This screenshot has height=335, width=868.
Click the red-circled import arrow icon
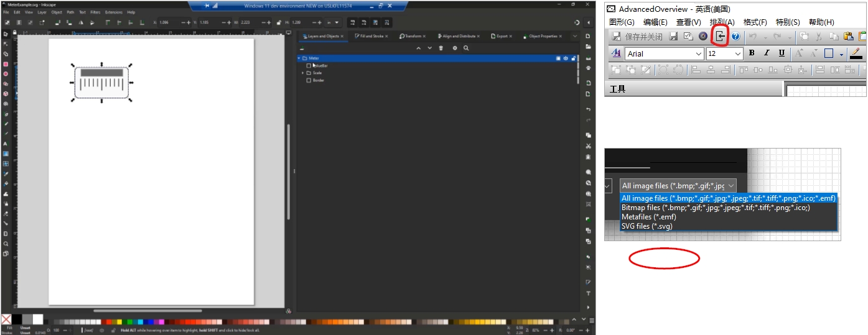coord(720,37)
